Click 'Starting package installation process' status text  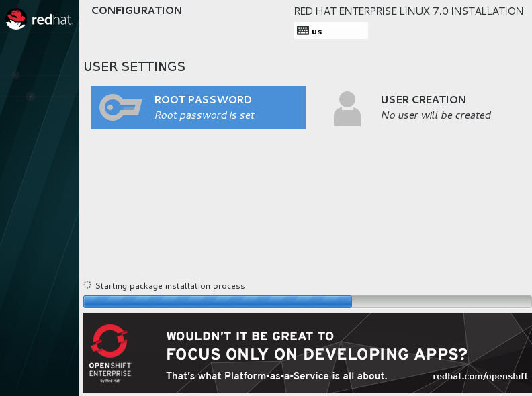170,286
